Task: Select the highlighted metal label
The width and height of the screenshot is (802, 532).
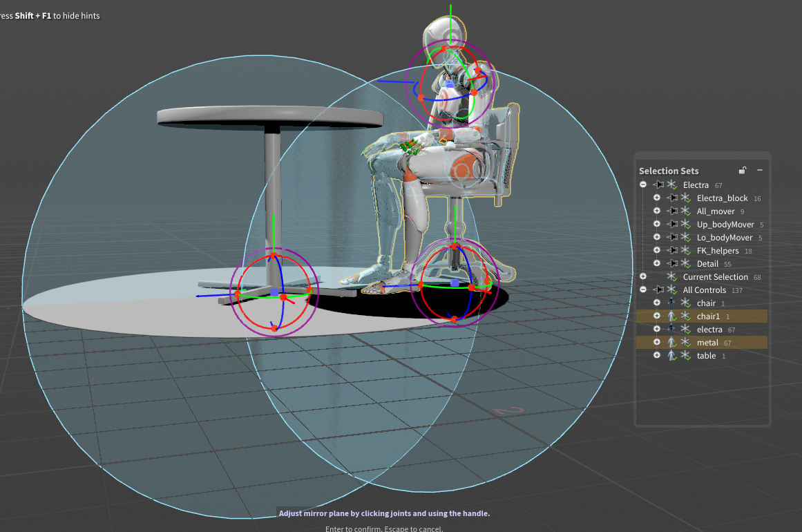Action: point(707,342)
